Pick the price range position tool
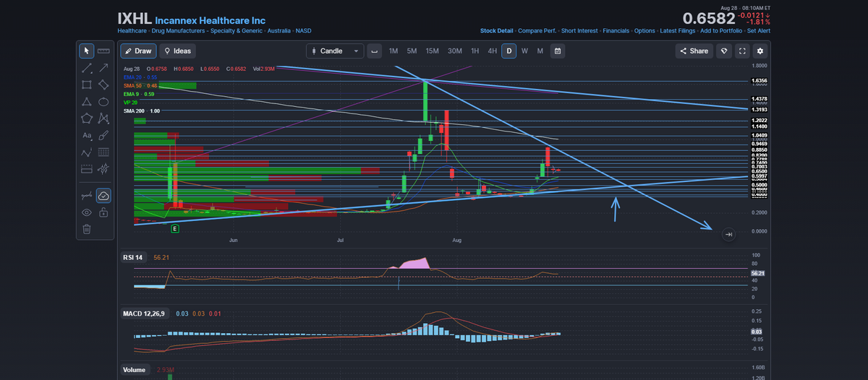868x380 pixels. point(87,169)
